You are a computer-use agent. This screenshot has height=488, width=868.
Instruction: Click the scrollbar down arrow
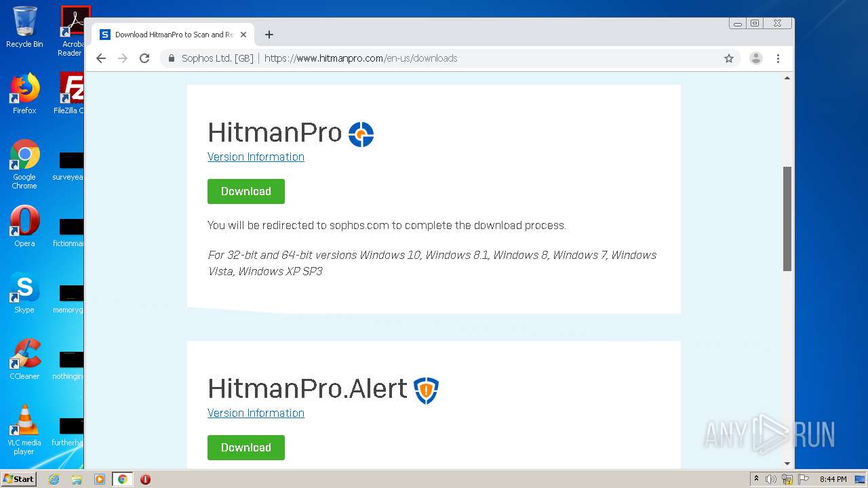(787, 464)
